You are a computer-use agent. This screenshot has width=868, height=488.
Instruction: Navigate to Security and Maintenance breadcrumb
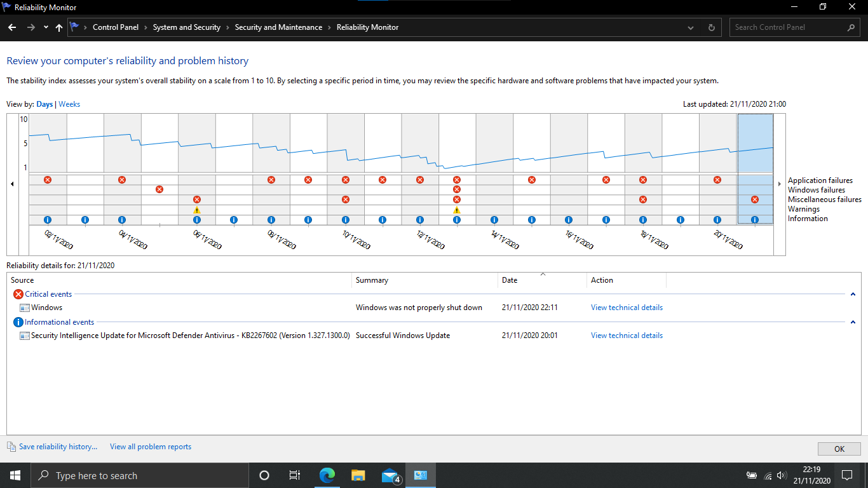(x=278, y=27)
